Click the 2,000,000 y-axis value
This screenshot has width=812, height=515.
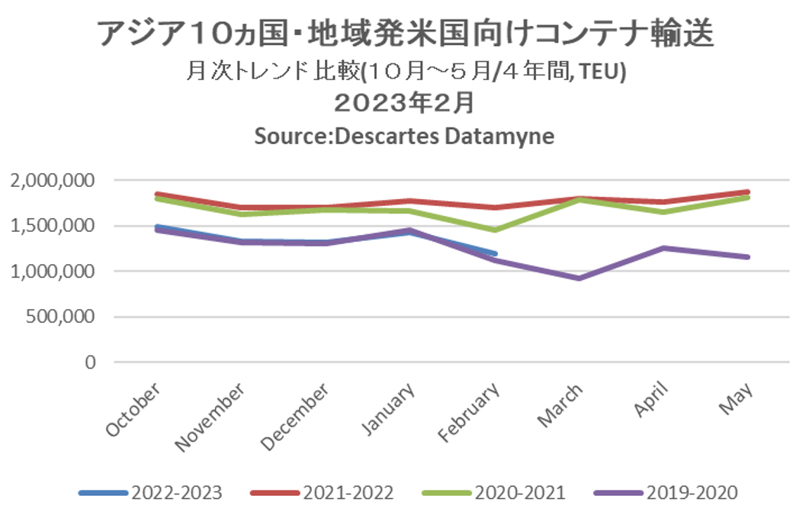point(53,181)
